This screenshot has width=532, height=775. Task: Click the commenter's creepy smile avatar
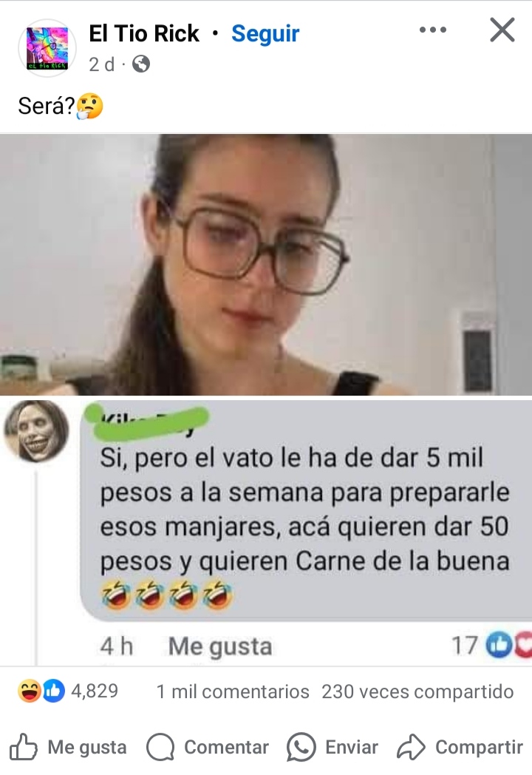pyautogui.click(x=36, y=431)
